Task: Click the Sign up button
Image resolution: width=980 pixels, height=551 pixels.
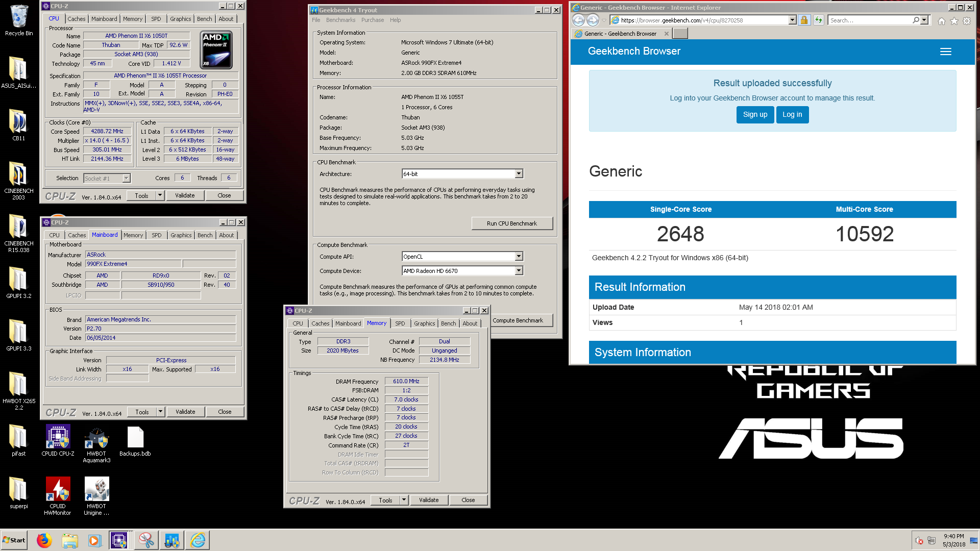Action: 755,114
